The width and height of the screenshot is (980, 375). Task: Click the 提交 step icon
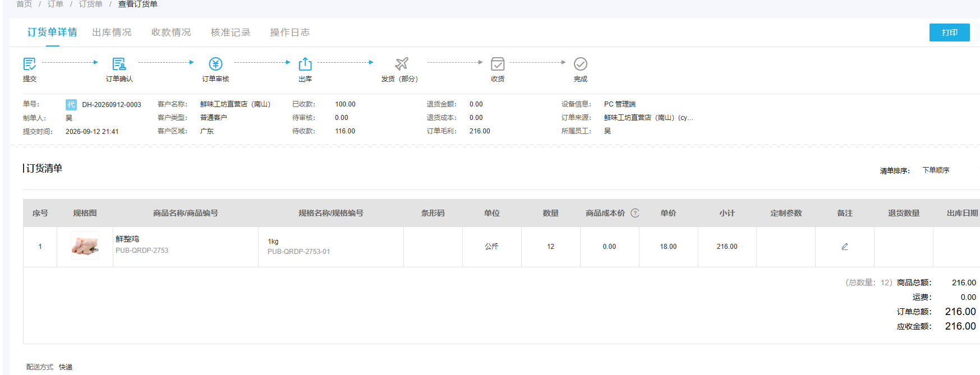tap(30, 64)
